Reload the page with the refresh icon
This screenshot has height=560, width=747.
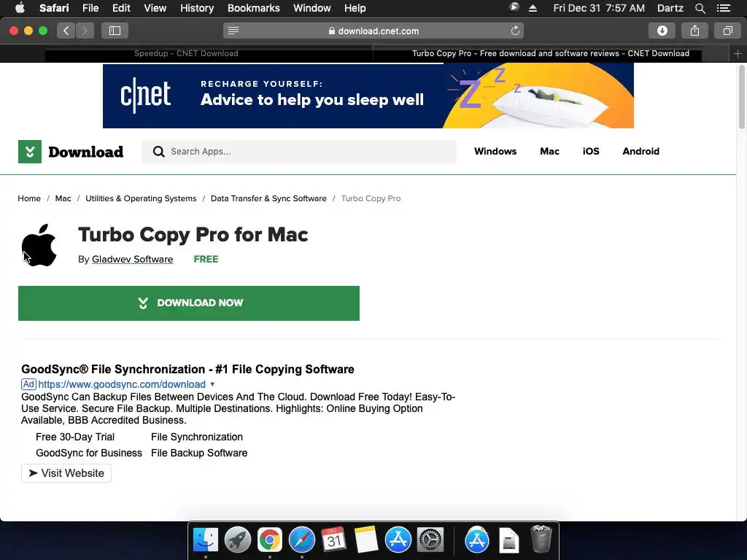(515, 31)
